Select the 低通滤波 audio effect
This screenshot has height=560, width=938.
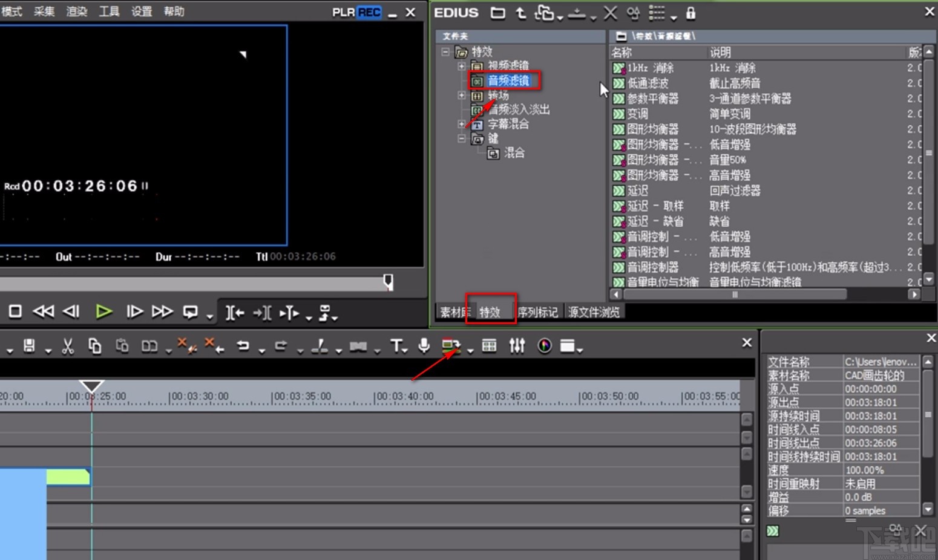point(649,83)
